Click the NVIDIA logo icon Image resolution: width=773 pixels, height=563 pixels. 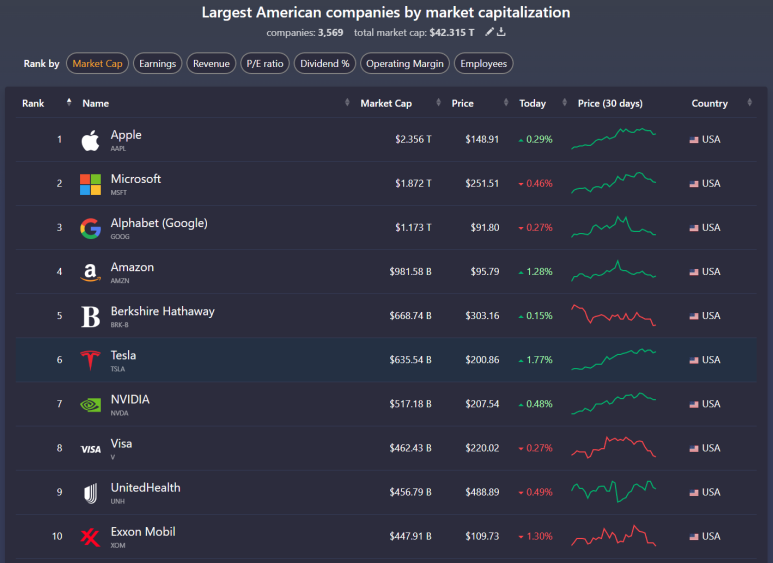pos(90,405)
